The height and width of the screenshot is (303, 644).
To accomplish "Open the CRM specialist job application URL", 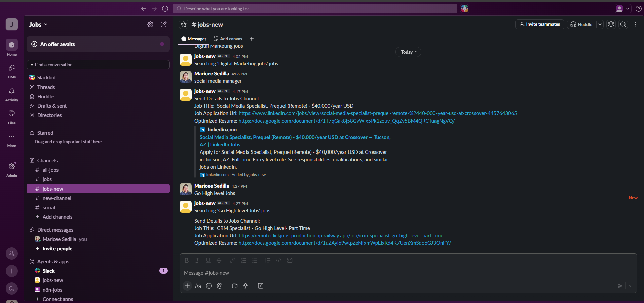I will 341,236.
